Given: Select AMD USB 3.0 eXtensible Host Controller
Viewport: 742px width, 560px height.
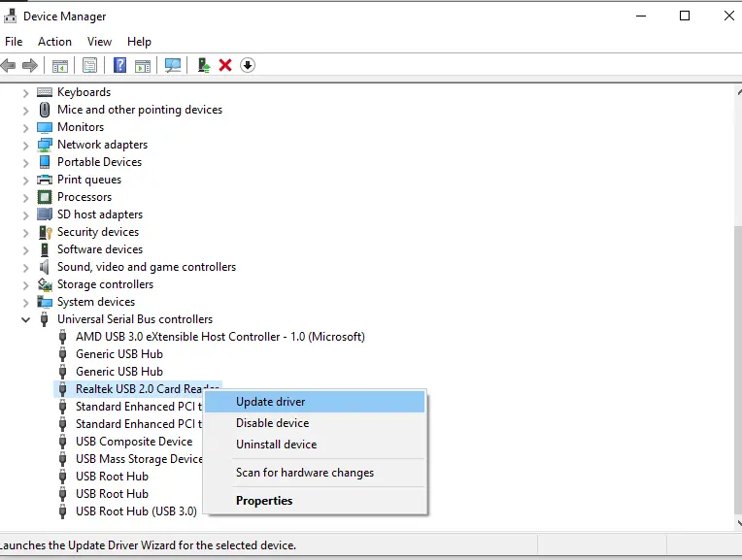Looking at the screenshot, I should [x=219, y=337].
